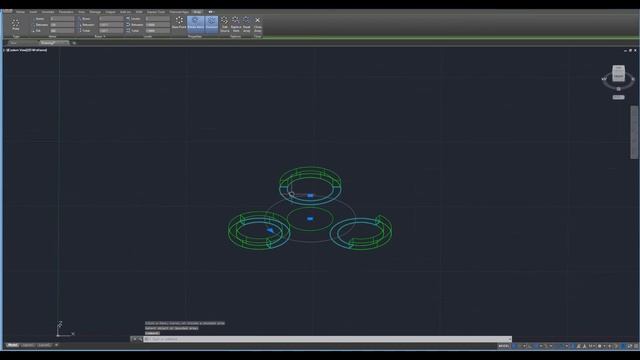This screenshot has height=360, width=640.
Task: Open the Edit Source tool
Action: (224, 24)
